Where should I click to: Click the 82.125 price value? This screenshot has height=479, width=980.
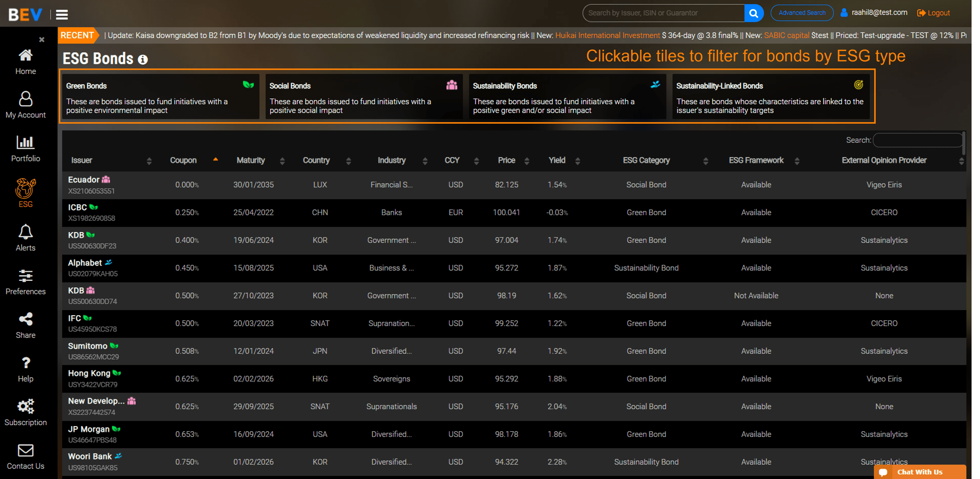pos(506,185)
